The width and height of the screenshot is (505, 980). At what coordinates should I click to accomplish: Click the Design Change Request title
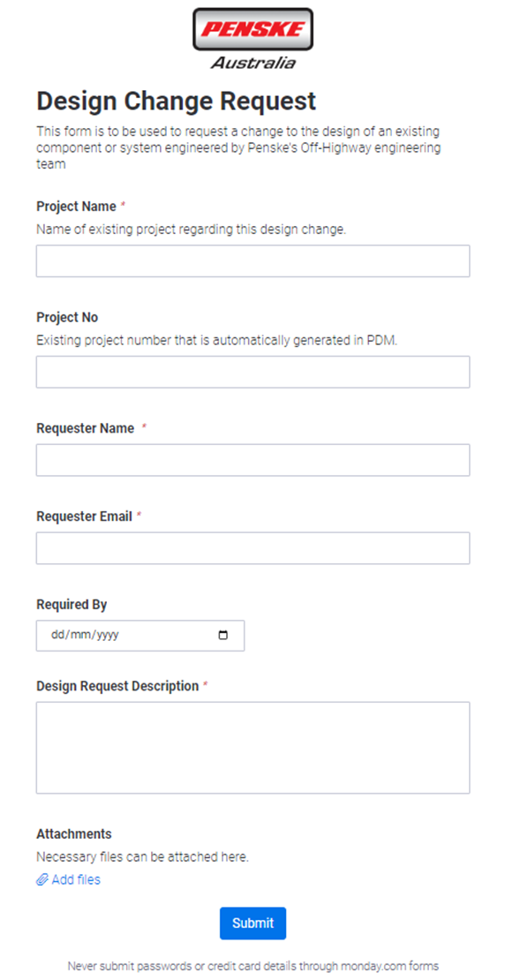[x=177, y=101]
